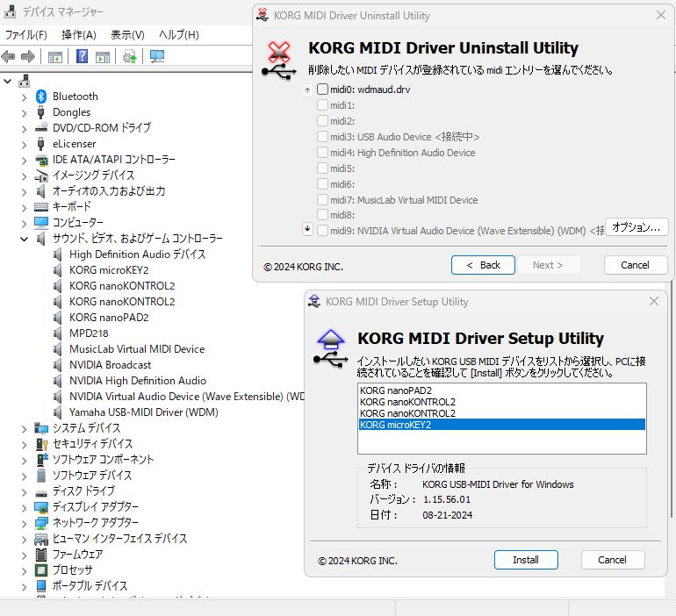This screenshot has height=616, width=676.
Task: Click the Bluetooth device category icon
Action: 41,97
